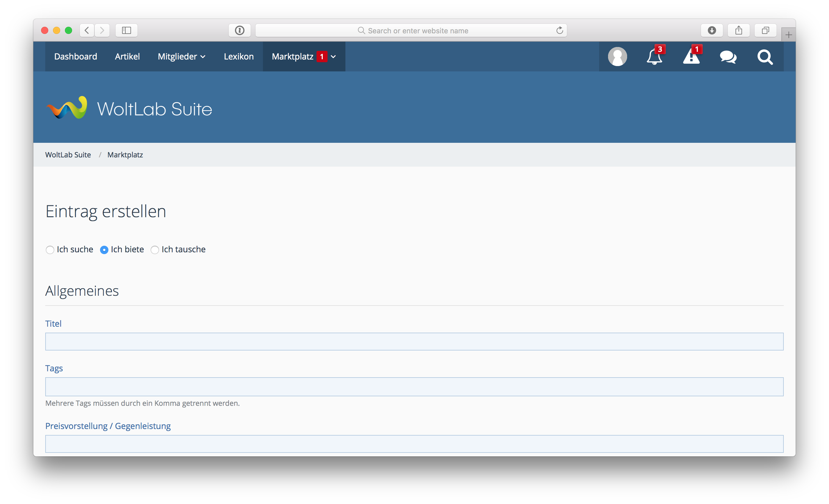The height and width of the screenshot is (504, 829).
Task: Click the Marktplatz breadcrumb link
Action: (x=125, y=155)
